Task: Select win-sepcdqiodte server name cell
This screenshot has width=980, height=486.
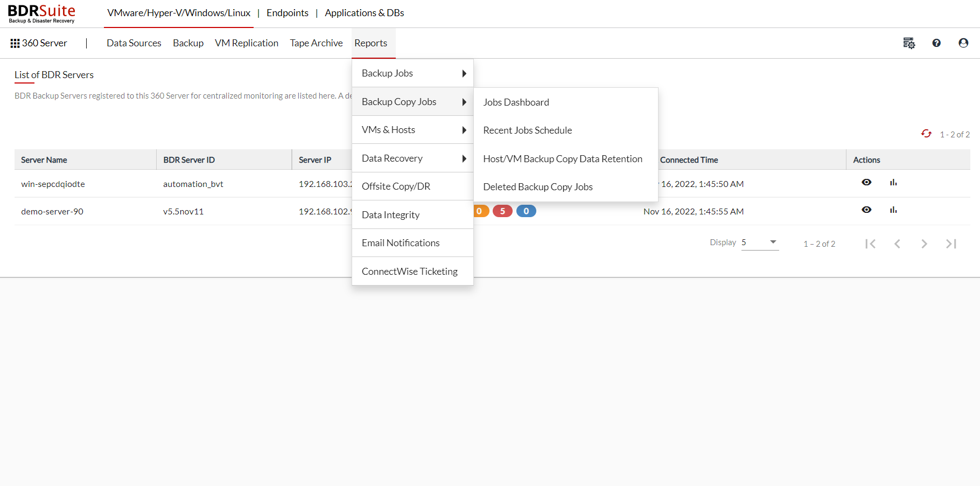Action: tap(53, 184)
